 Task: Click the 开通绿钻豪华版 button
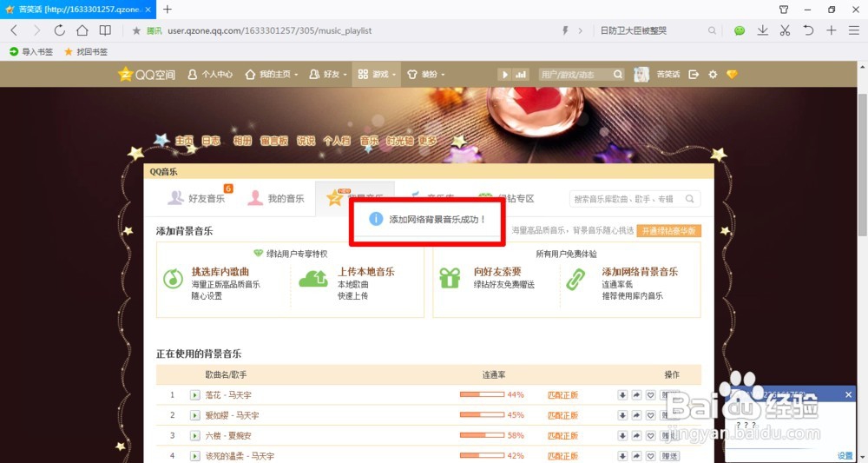[668, 230]
